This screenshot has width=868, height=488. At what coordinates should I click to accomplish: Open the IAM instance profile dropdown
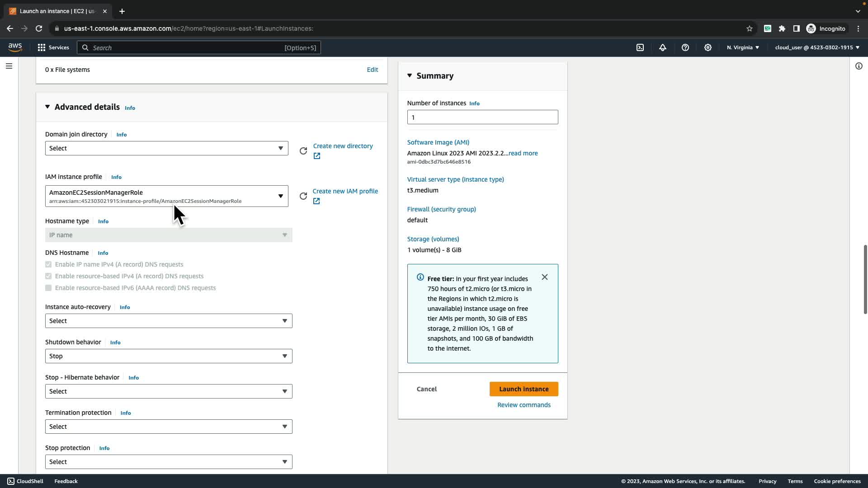166,196
